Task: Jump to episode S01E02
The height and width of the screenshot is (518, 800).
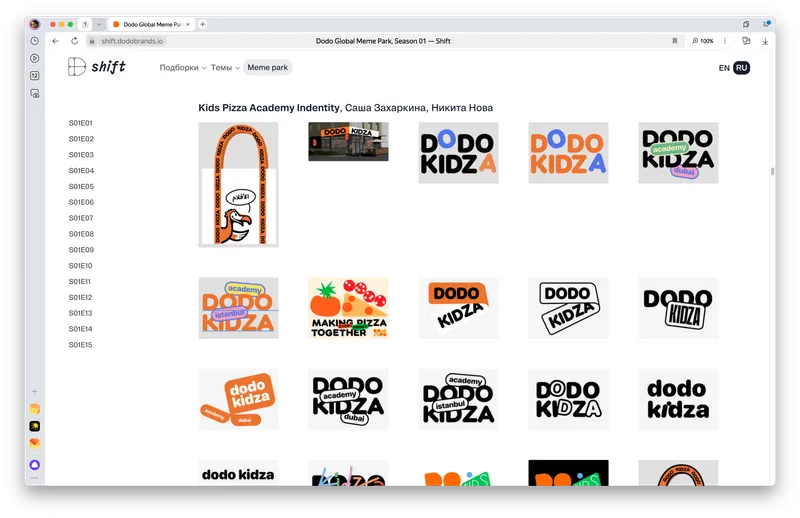Action: click(x=81, y=139)
